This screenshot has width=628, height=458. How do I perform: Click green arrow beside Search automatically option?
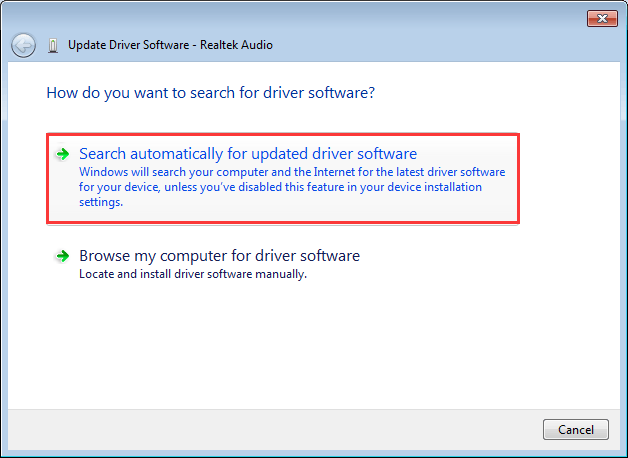(x=62, y=154)
